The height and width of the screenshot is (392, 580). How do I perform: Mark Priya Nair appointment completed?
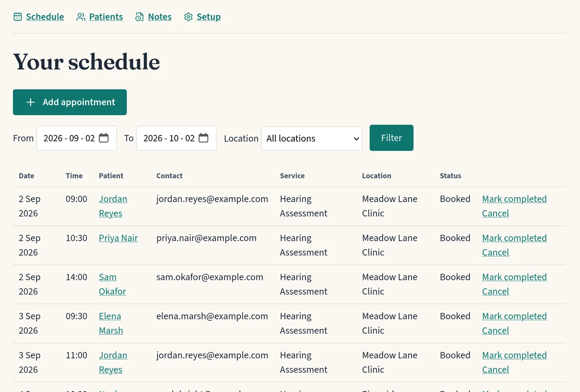point(514,238)
